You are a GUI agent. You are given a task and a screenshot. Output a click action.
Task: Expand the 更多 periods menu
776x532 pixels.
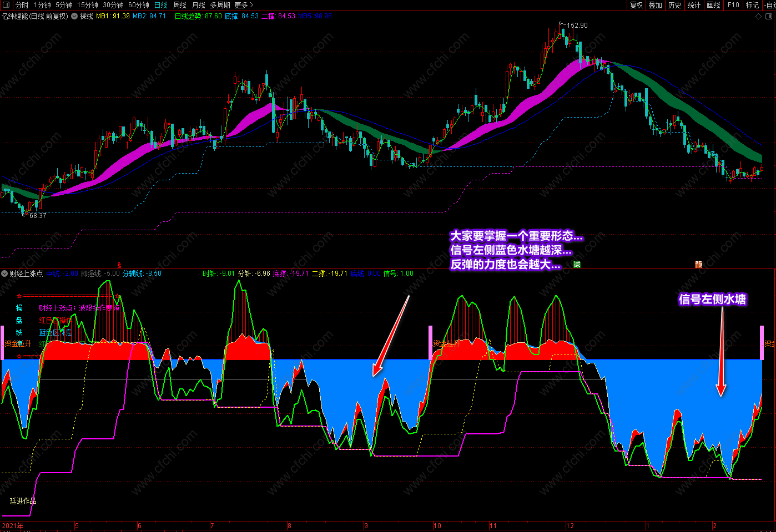click(x=244, y=5)
